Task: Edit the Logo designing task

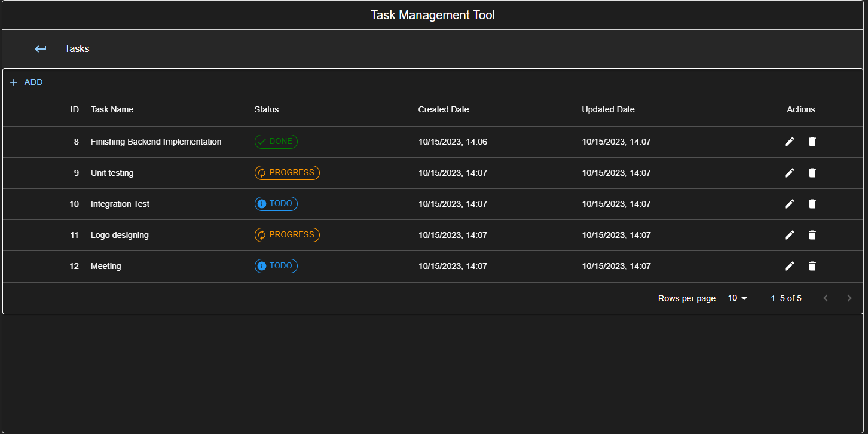Action: pyautogui.click(x=789, y=235)
